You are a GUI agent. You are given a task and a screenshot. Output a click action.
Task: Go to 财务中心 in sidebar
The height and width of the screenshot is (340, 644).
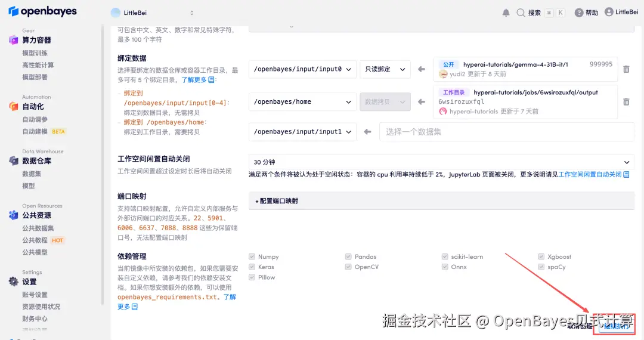tap(35, 319)
